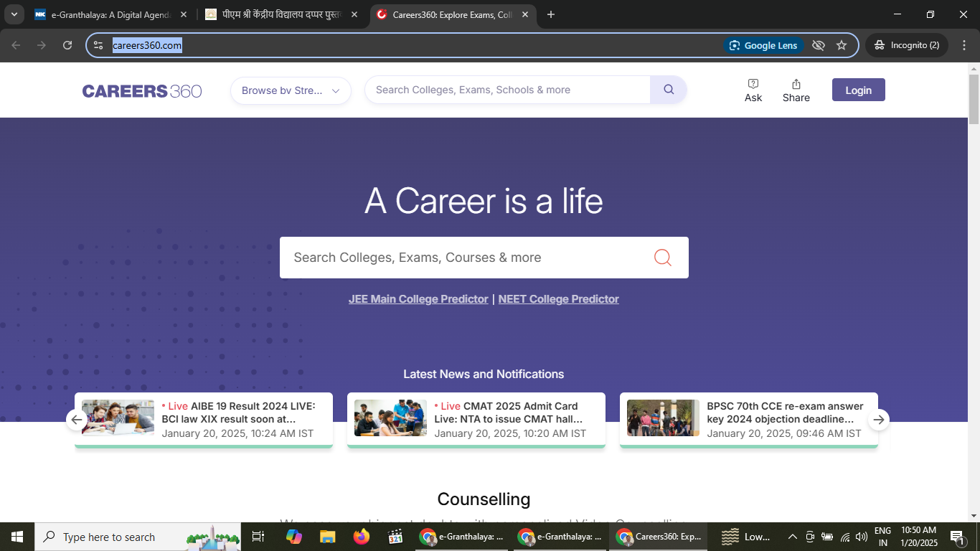980x551 pixels.
Task: Switch to first e-Granthalaya Chrome taskbar window
Action: click(463, 537)
